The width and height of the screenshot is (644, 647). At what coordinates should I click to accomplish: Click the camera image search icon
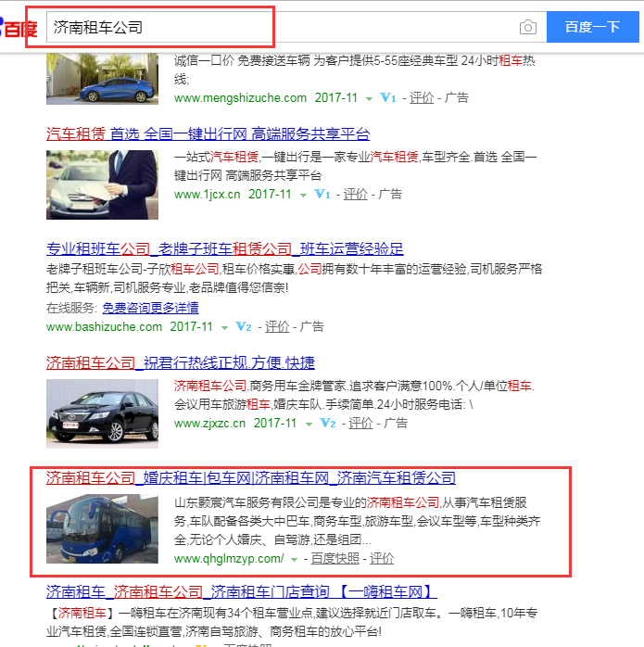pyautogui.click(x=527, y=28)
